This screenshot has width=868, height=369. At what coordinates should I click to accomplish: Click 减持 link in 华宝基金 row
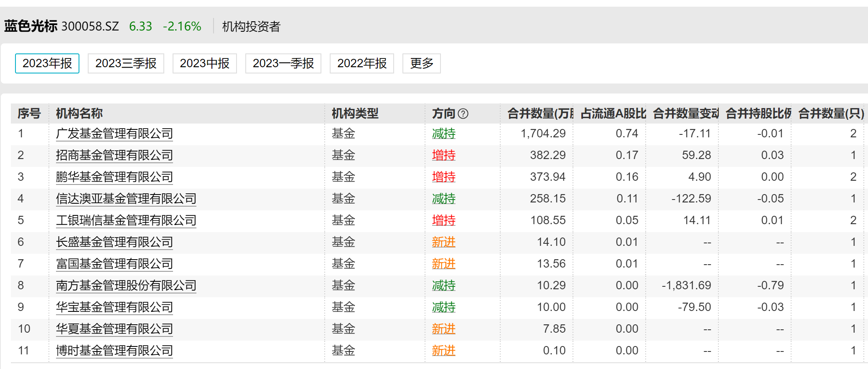point(444,307)
